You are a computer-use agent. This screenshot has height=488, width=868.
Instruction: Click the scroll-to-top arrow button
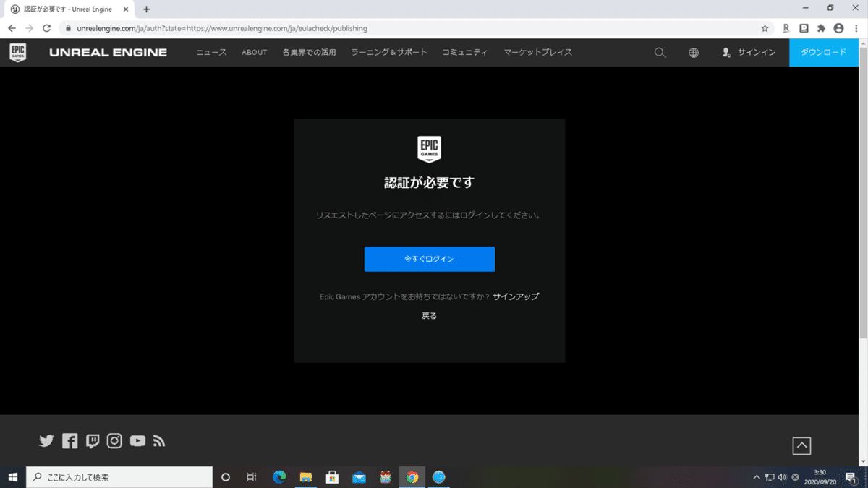801,445
